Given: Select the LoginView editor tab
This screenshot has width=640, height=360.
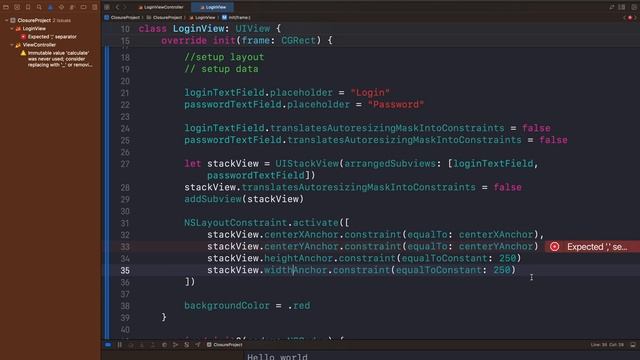Looking at the screenshot, I should click(x=213, y=7).
